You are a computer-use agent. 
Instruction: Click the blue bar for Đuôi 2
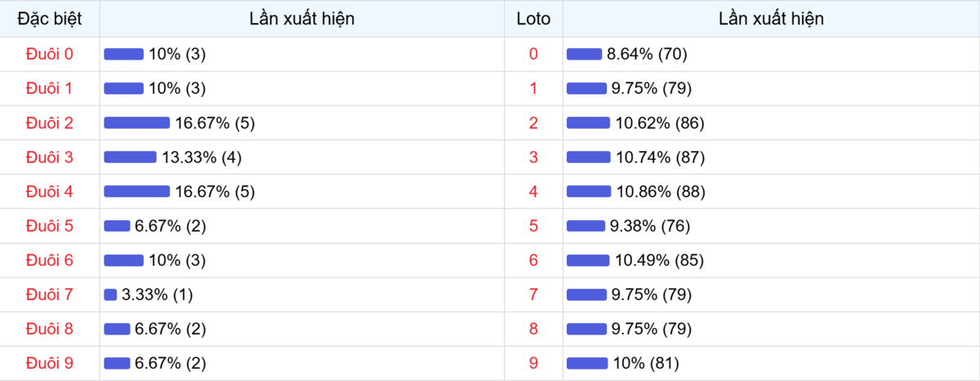136,123
